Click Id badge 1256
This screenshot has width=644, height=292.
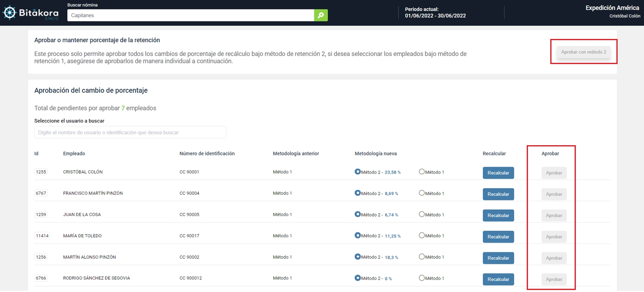(x=41, y=257)
